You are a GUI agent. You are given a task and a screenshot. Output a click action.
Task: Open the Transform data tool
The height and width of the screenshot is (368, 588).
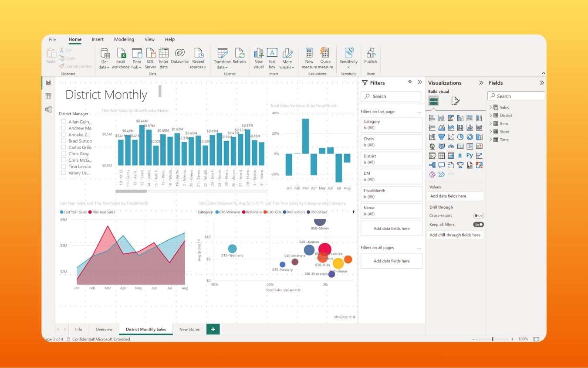pyautogui.click(x=222, y=58)
